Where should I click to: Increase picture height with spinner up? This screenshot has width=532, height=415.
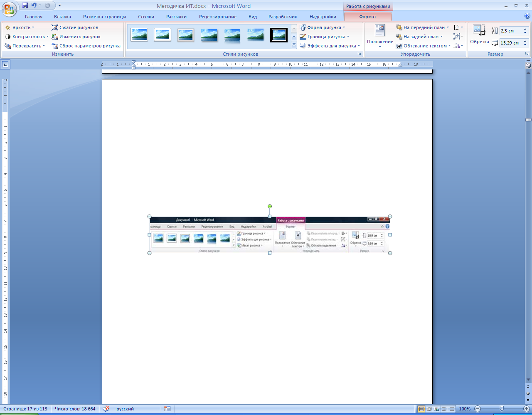coord(525,29)
